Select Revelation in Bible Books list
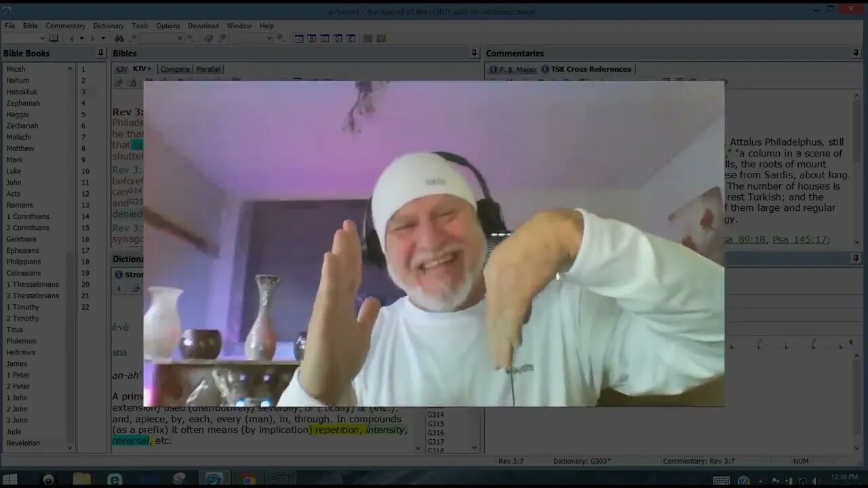 (x=23, y=443)
